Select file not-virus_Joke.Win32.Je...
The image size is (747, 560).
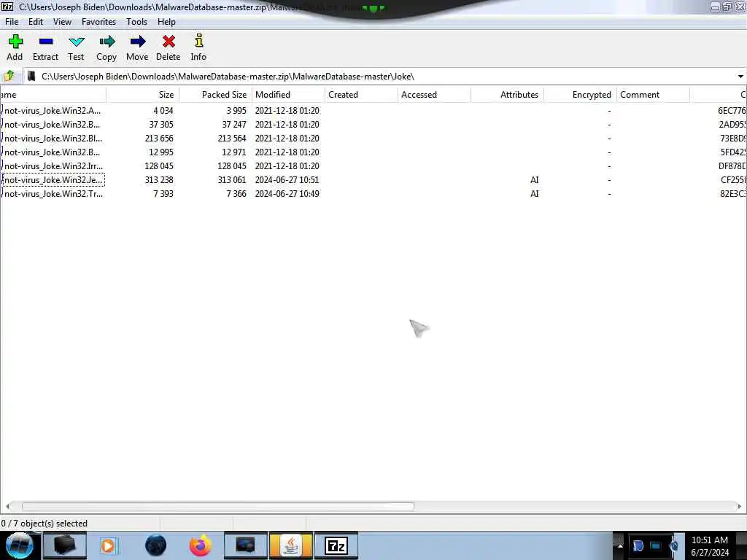[x=53, y=179]
